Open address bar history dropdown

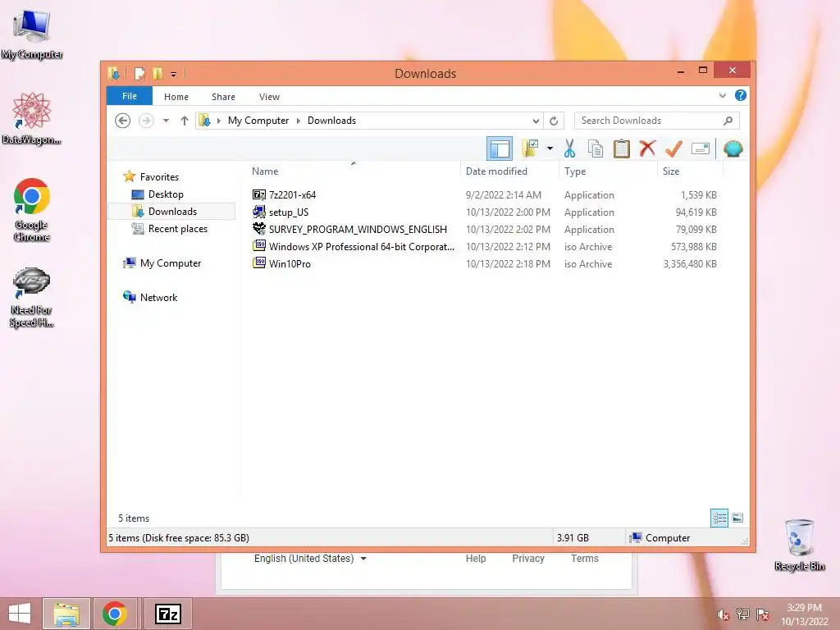pyautogui.click(x=535, y=121)
